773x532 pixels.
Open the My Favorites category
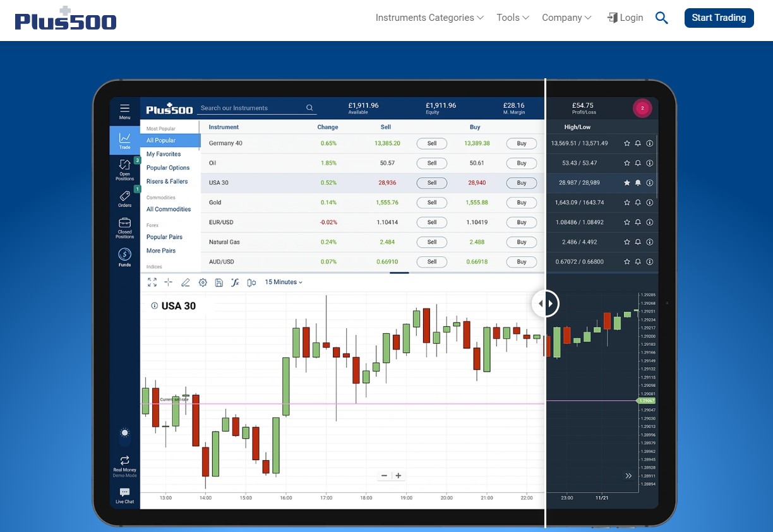click(164, 154)
